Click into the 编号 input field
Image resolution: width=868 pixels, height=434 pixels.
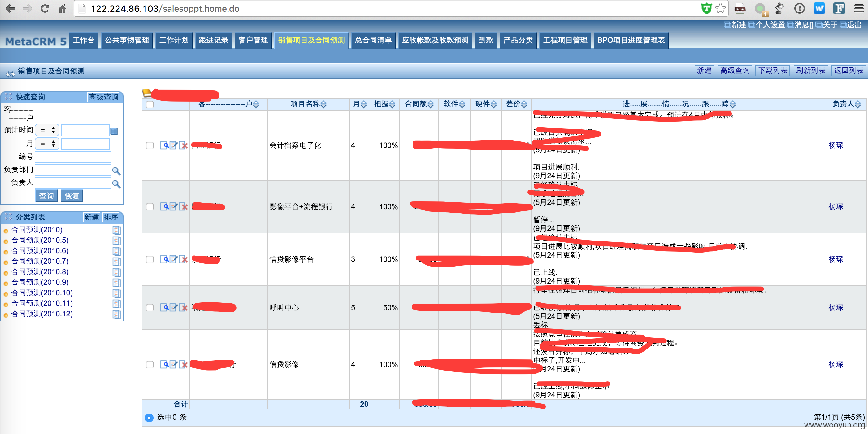(73, 157)
